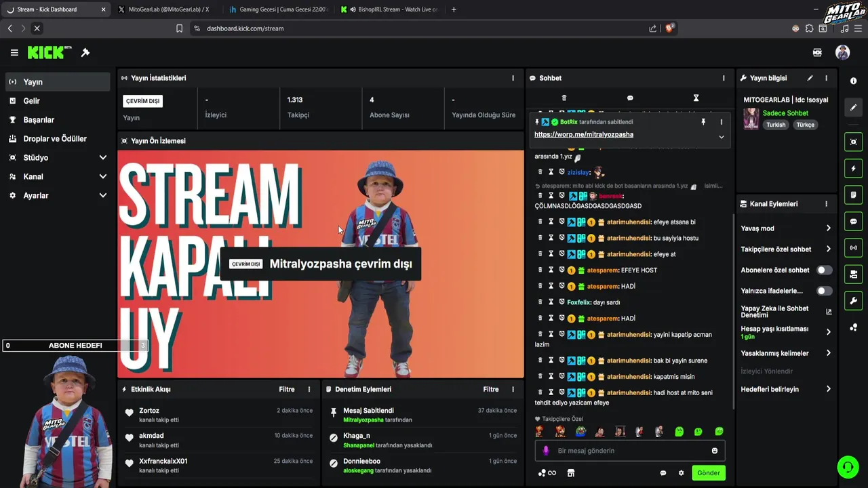Viewport: 868px width, 488px height.
Task: Open info icon in right sidebar
Action: tap(853, 81)
